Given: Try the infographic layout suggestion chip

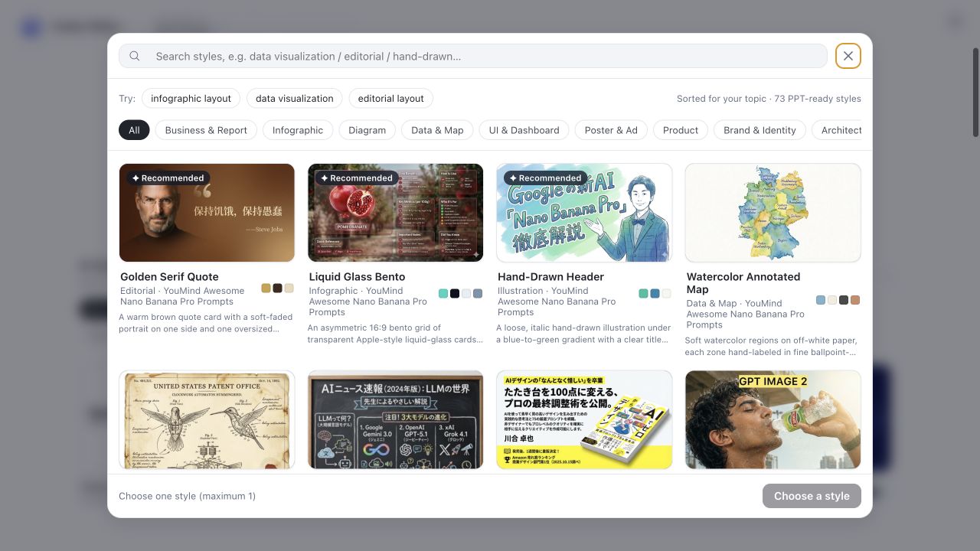Looking at the screenshot, I should [x=191, y=99].
